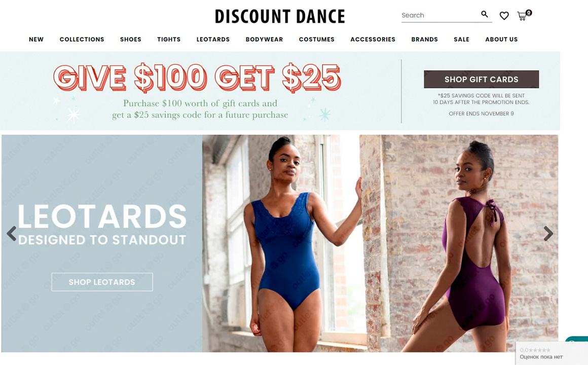This screenshot has width=588, height=365.
Task: Click the Discount Dance logo
Action: 280,17
